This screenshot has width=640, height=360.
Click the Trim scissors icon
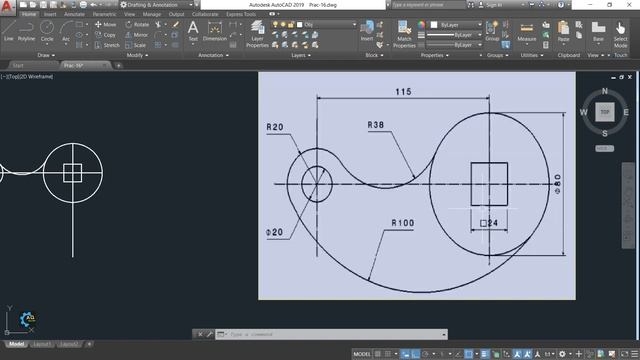click(x=158, y=24)
